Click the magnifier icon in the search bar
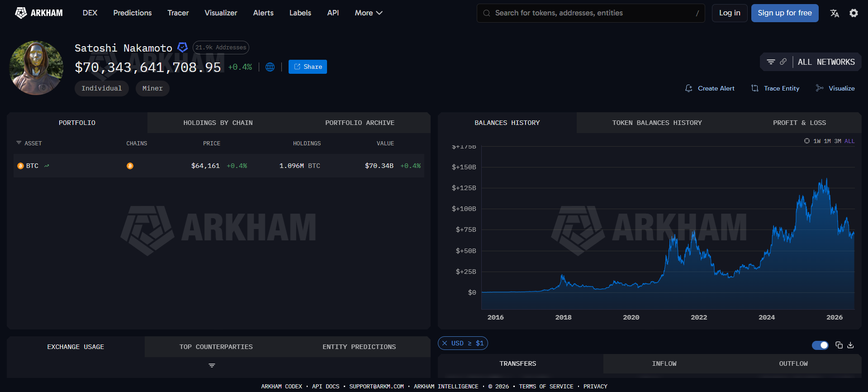 pyautogui.click(x=487, y=13)
